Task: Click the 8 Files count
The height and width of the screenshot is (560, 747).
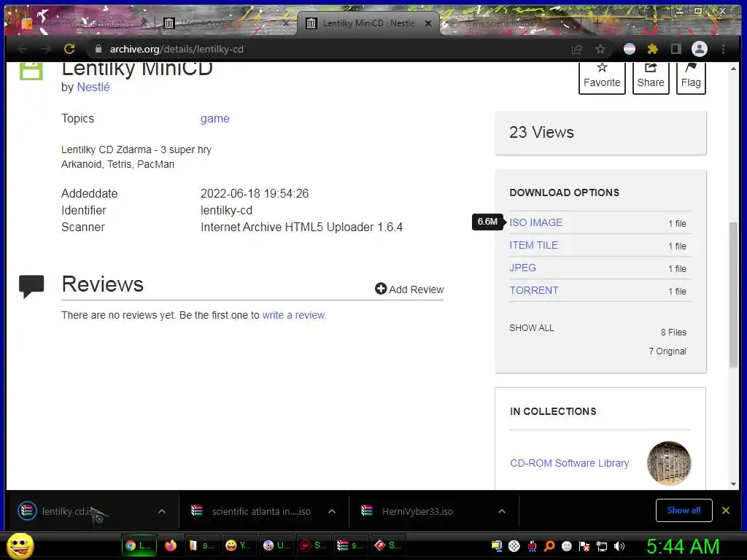Action: pos(673,332)
